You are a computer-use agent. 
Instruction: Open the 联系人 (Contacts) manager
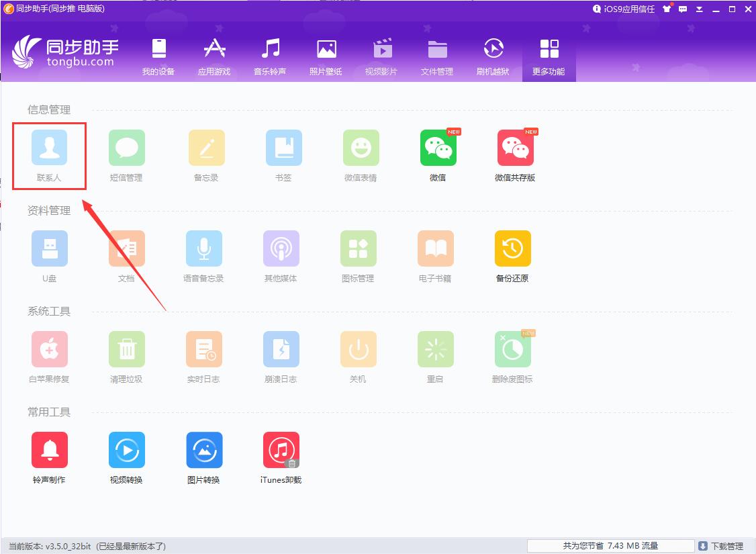(x=49, y=148)
